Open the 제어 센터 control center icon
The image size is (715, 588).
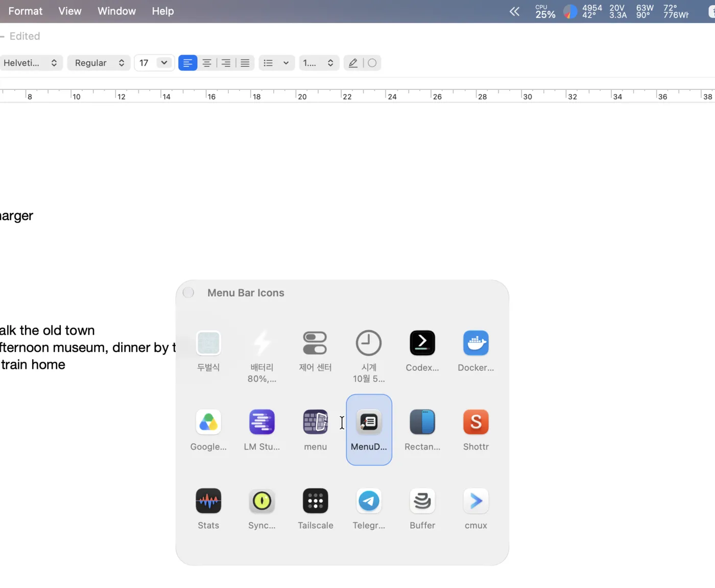click(315, 343)
